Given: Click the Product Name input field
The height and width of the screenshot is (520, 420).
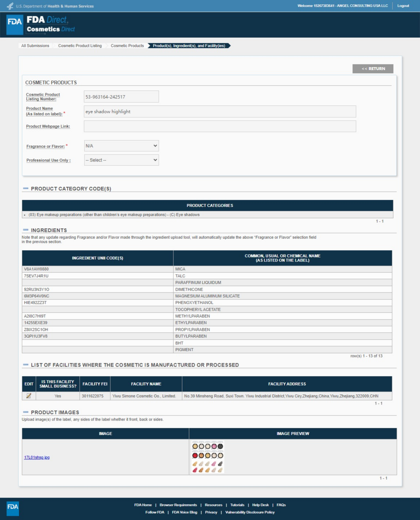Looking at the screenshot, I should (220, 112).
